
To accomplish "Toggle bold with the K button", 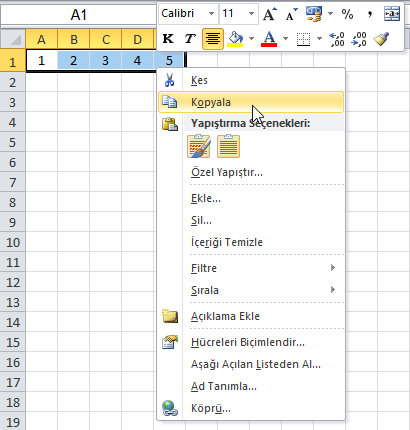I will pos(168,39).
